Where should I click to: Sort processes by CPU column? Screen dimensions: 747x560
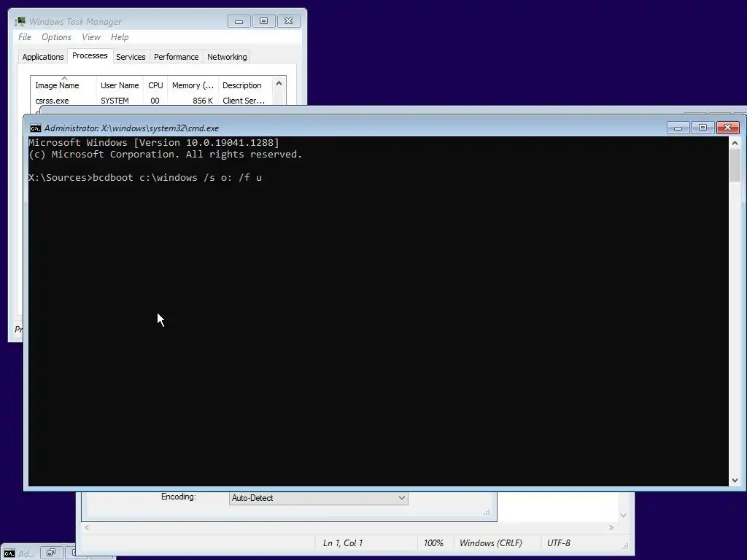[155, 85]
